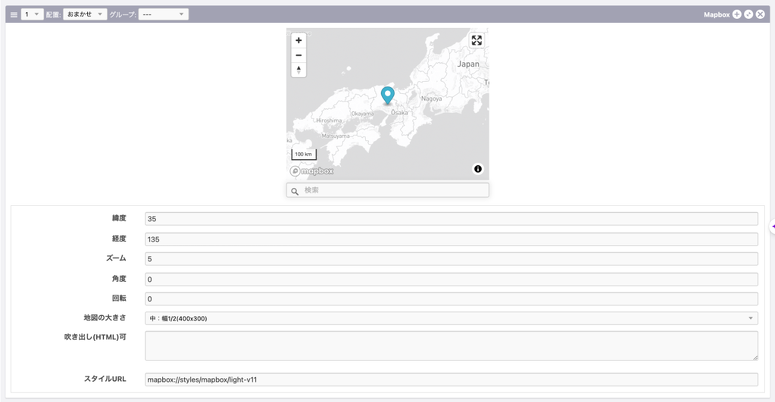775x402 pixels.
Task: Open the unit order number dropdown
Action: pos(32,15)
